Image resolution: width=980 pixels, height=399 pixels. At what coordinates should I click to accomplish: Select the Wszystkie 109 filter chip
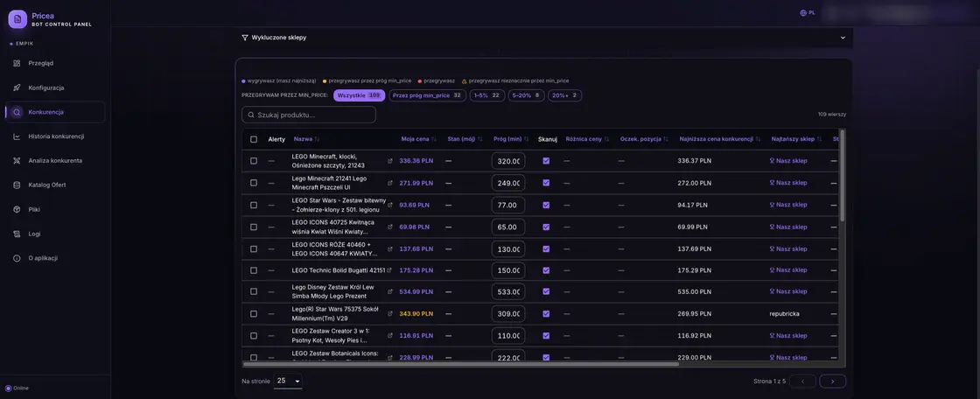pyautogui.click(x=360, y=95)
